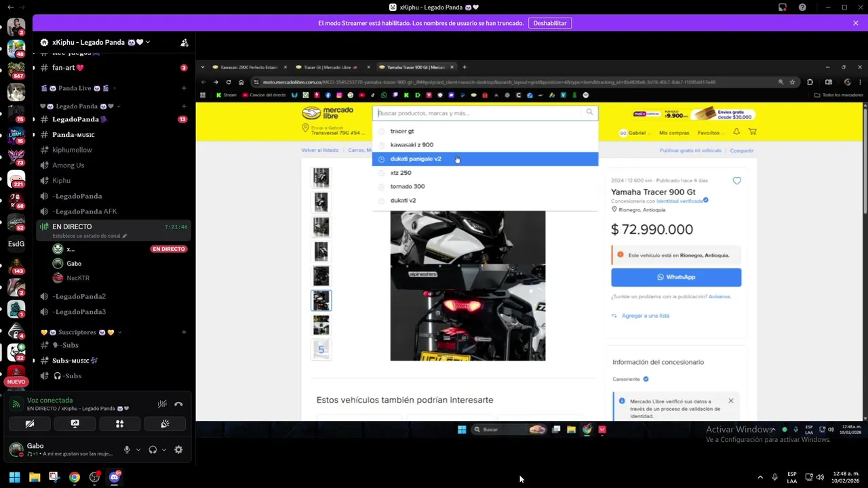Favorite the Yamaha Tracer listing heart icon
The width and height of the screenshot is (868, 488).
pyautogui.click(x=736, y=181)
